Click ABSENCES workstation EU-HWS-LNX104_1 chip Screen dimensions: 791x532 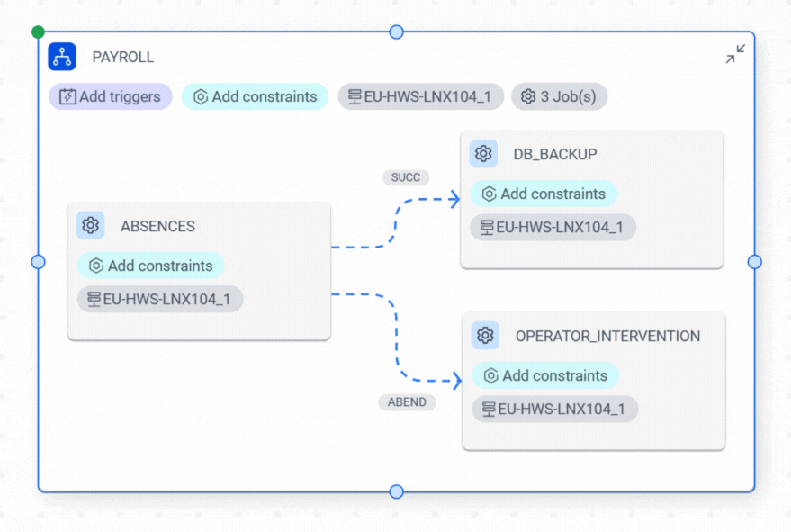(x=160, y=300)
